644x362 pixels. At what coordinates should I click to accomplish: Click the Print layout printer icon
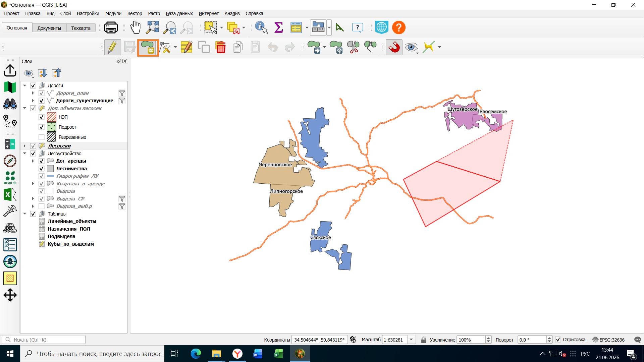point(111,27)
